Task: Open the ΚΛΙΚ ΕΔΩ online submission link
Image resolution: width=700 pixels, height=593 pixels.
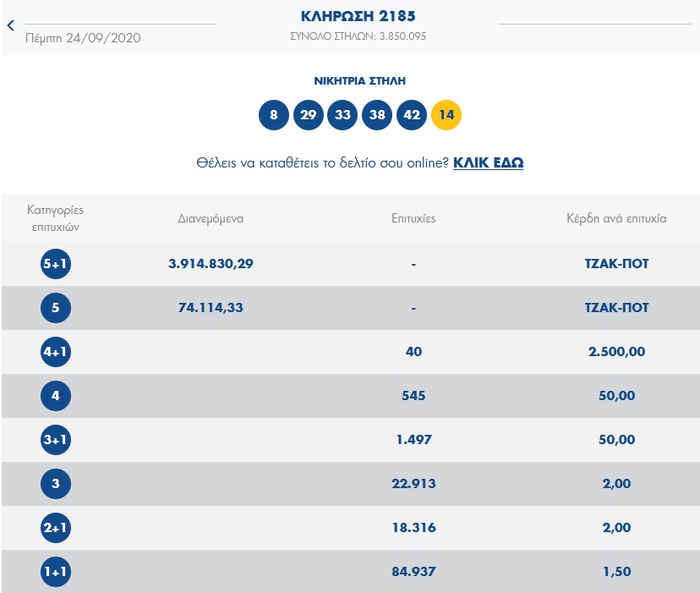Action: coord(488,162)
